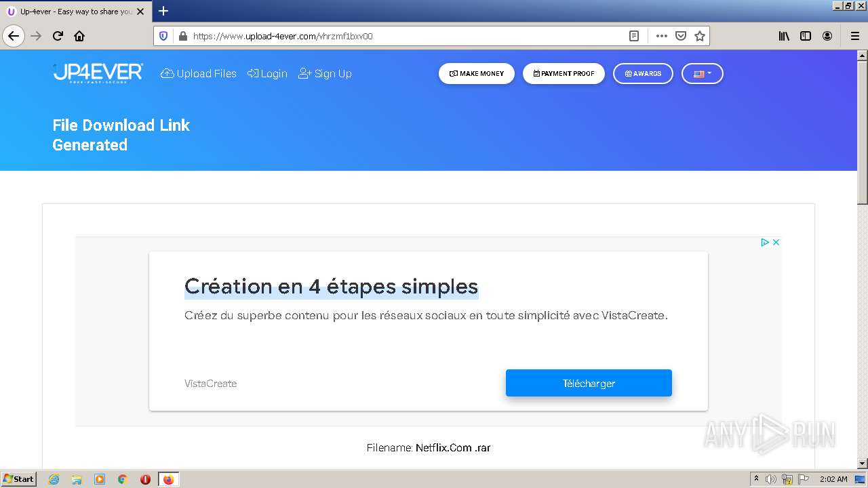This screenshot has width=868, height=488.
Task: View site security padlock details
Action: point(182,36)
